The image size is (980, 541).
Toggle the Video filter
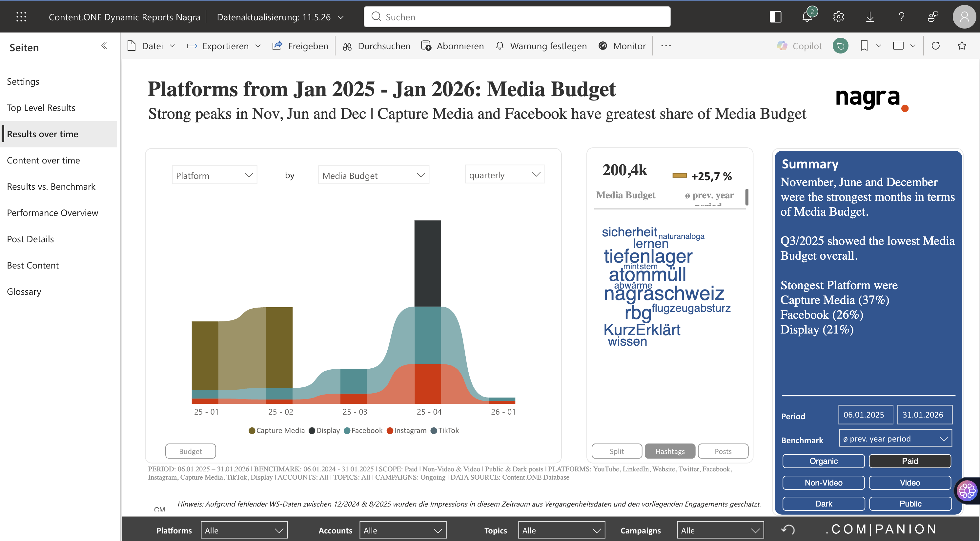[910, 483]
